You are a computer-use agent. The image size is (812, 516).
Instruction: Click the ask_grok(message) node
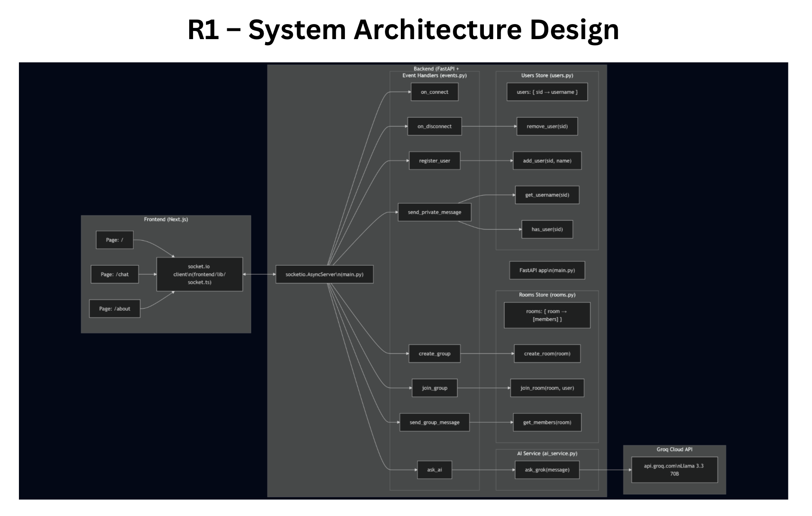pyautogui.click(x=547, y=470)
